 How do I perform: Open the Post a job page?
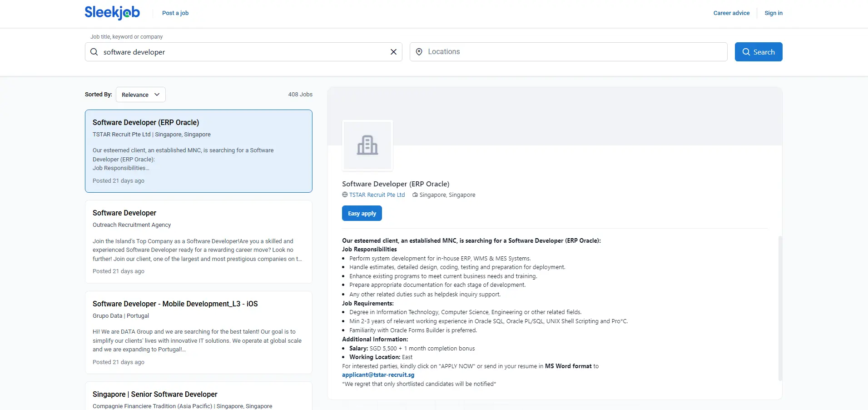pyautogui.click(x=175, y=13)
